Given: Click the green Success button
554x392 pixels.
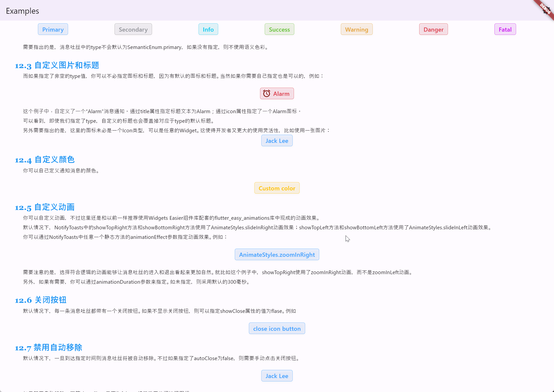Looking at the screenshot, I should tap(279, 29).
